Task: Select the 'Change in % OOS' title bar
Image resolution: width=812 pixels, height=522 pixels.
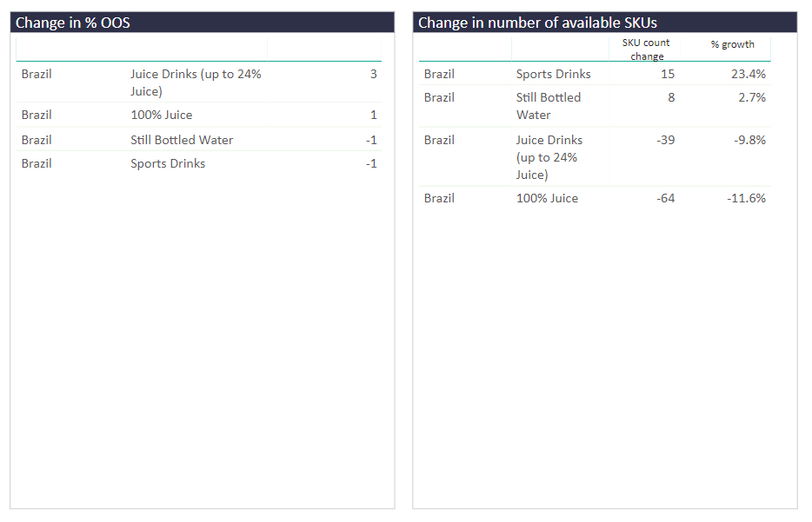Action: [202, 23]
